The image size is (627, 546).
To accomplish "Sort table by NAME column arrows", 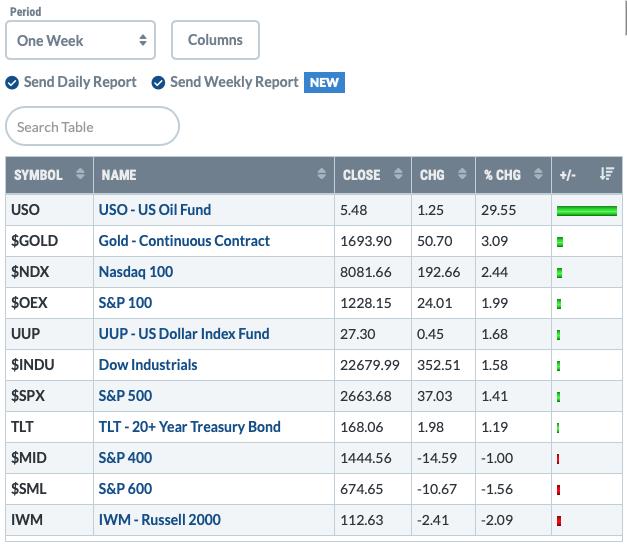I will click(x=321, y=174).
